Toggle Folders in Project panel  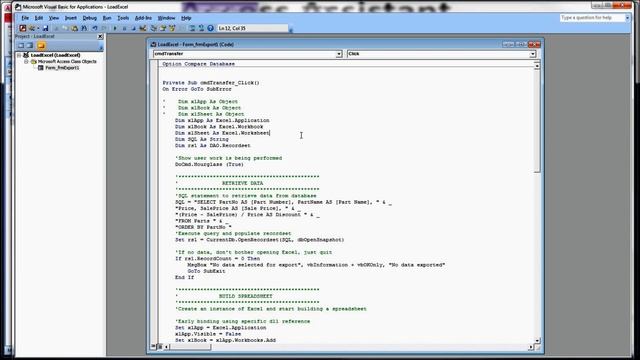[x=41, y=45]
